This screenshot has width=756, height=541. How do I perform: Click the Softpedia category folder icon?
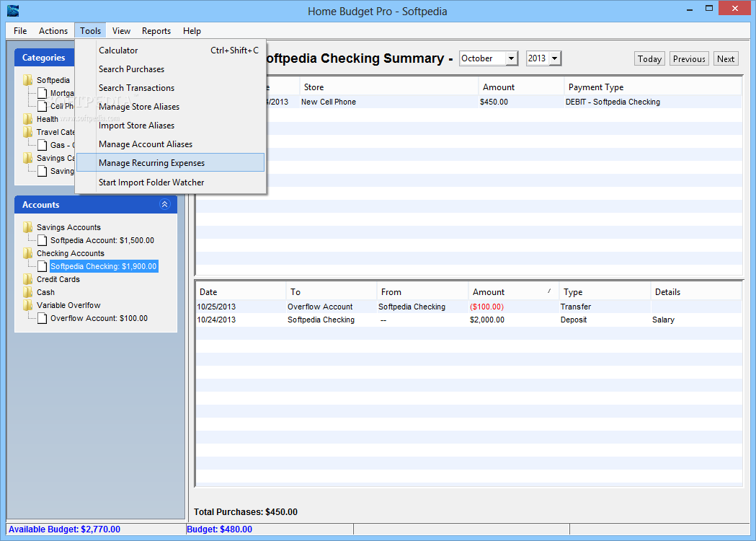point(27,80)
